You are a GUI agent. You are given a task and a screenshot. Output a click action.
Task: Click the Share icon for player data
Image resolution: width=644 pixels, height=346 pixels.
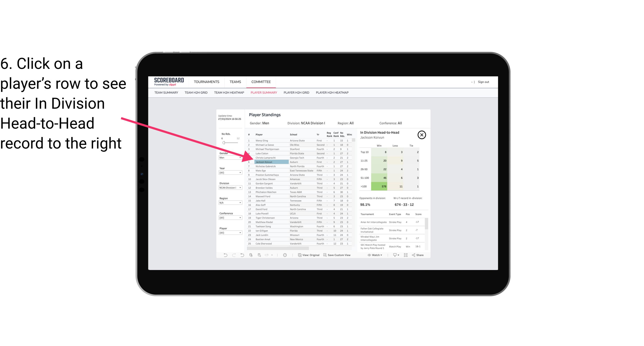click(x=419, y=255)
